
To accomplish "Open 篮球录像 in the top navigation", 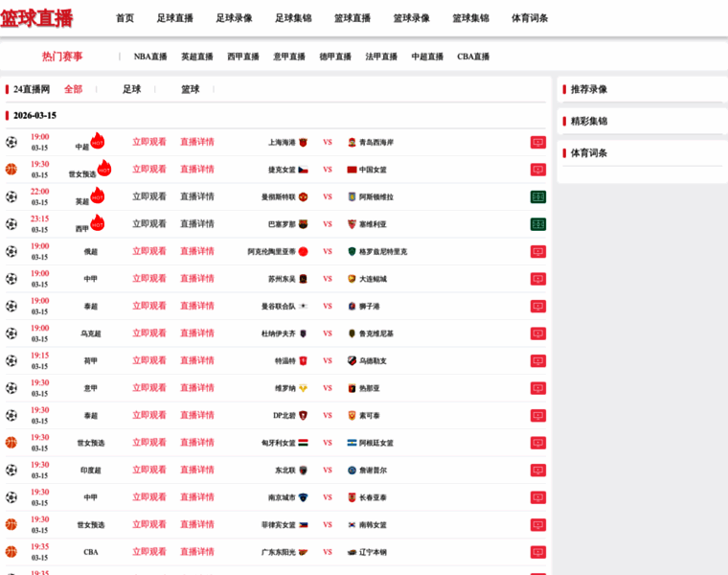I will (411, 18).
